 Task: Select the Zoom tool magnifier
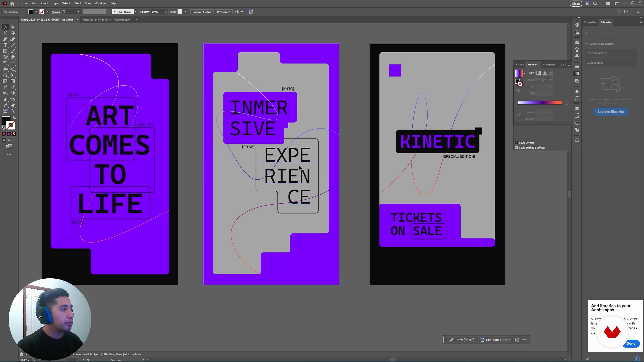coord(13,111)
